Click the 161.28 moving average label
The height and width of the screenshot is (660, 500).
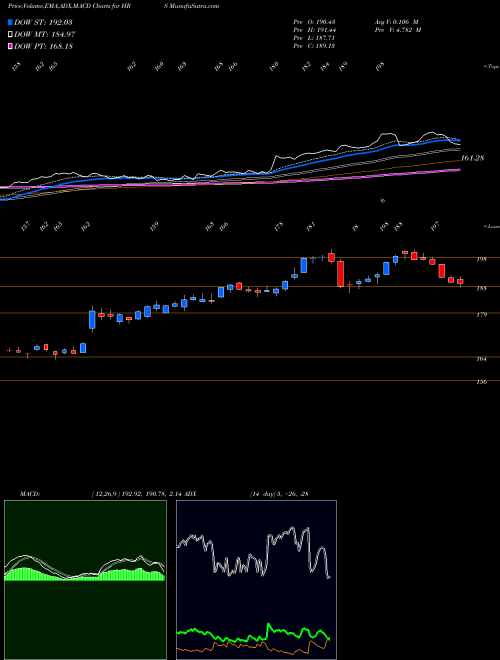pyautogui.click(x=472, y=158)
